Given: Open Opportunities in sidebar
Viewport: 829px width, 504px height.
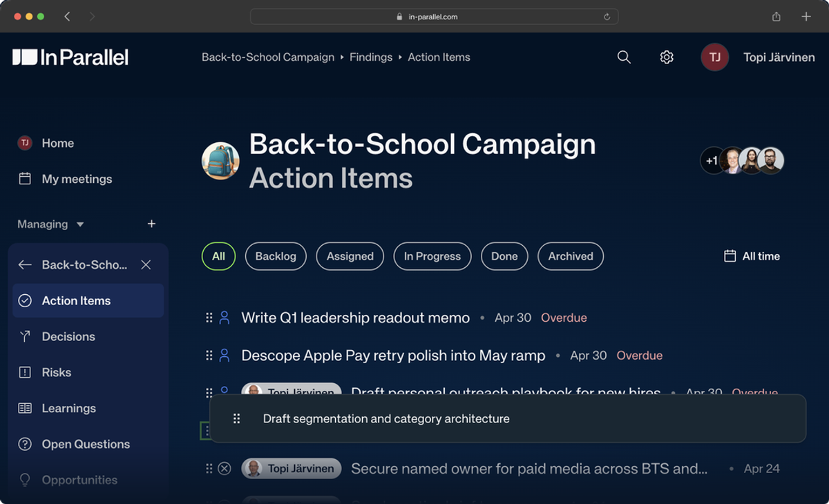Looking at the screenshot, I should (79, 480).
